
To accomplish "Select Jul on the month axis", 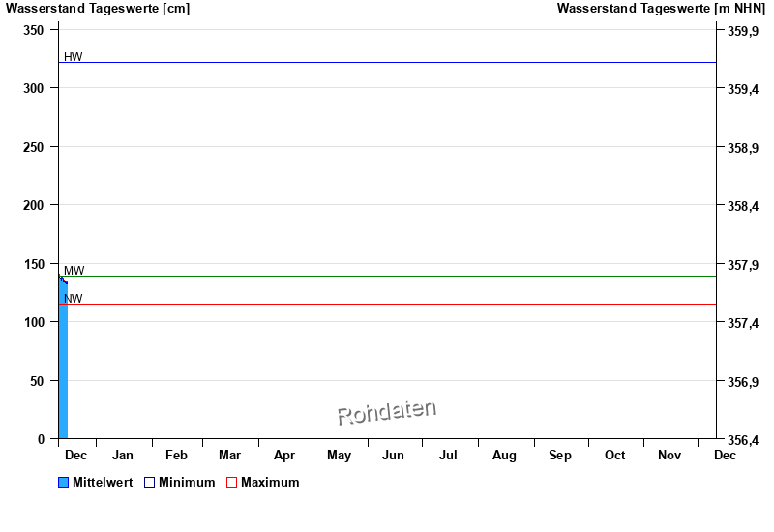I will click(449, 455).
